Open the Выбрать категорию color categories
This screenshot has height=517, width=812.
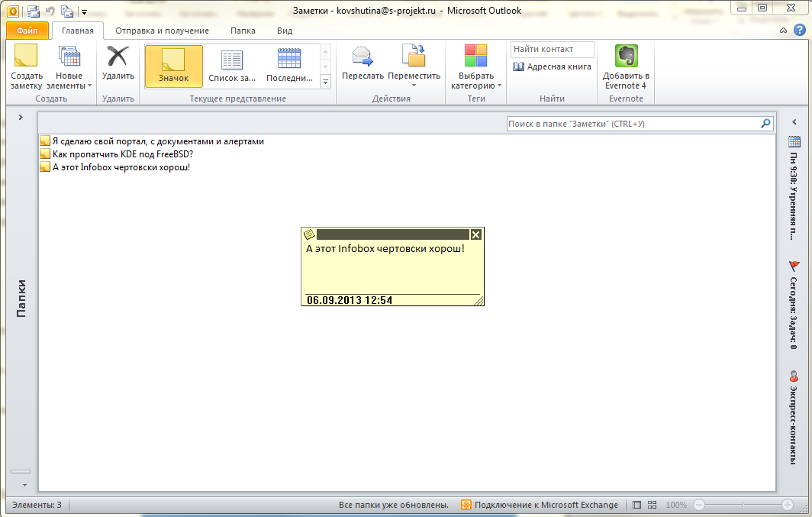476,67
